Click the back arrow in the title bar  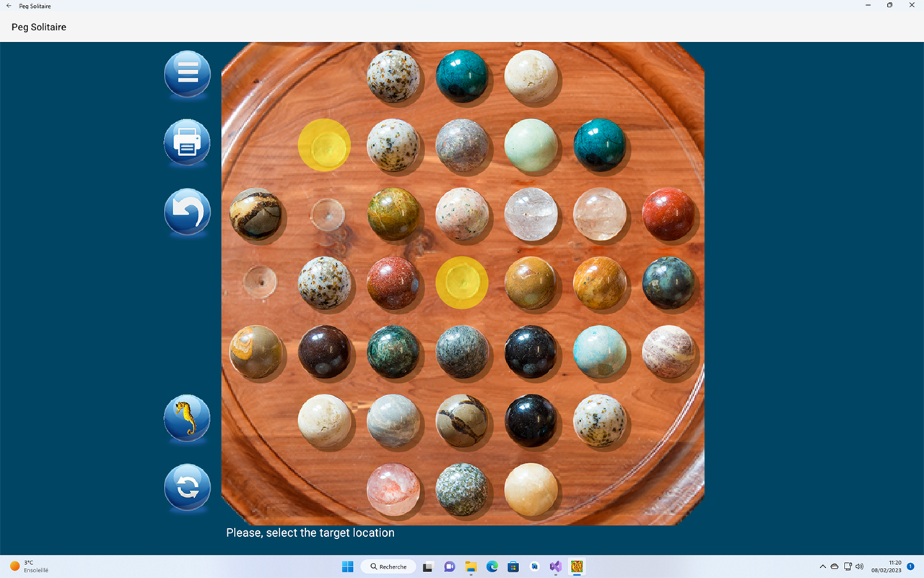pos(8,6)
